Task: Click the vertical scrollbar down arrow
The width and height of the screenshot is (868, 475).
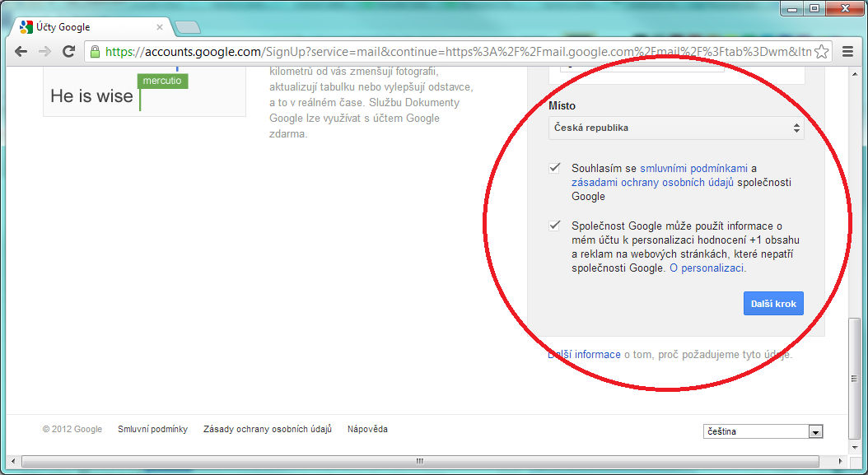Action: [x=856, y=447]
